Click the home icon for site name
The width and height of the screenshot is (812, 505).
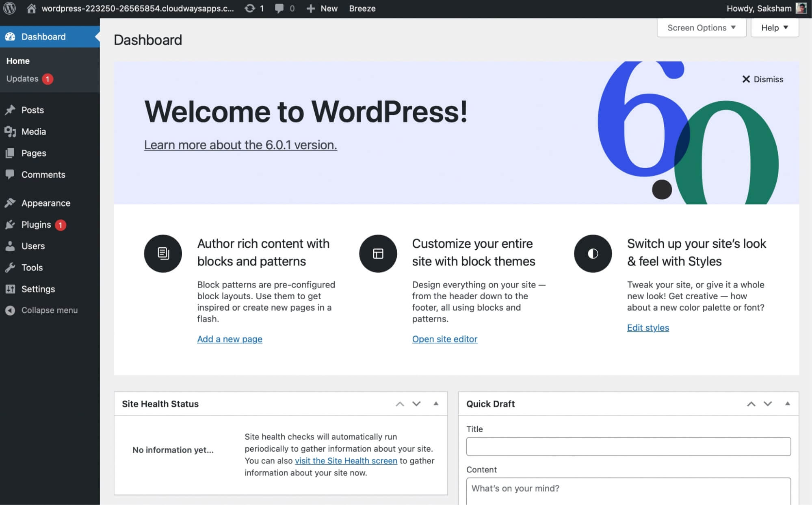coord(31,8)
